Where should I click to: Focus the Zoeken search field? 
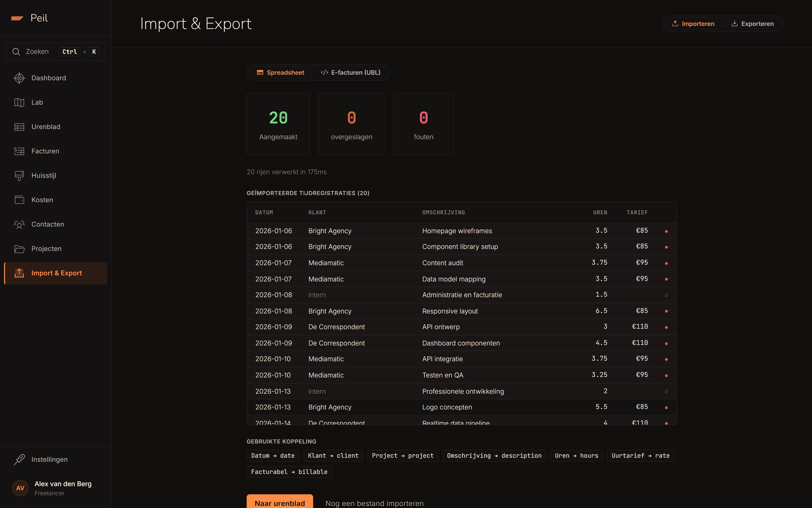[x=56, y=52]
